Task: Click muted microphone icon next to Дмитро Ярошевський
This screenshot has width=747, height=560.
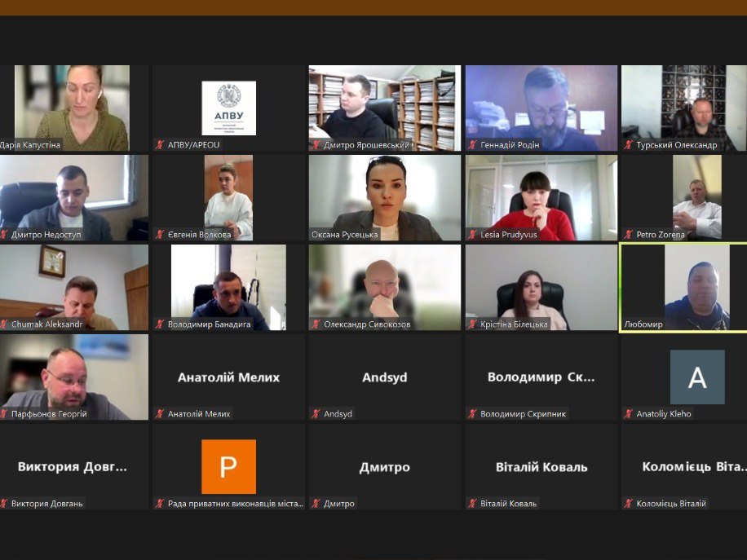Action: point(316,145)
